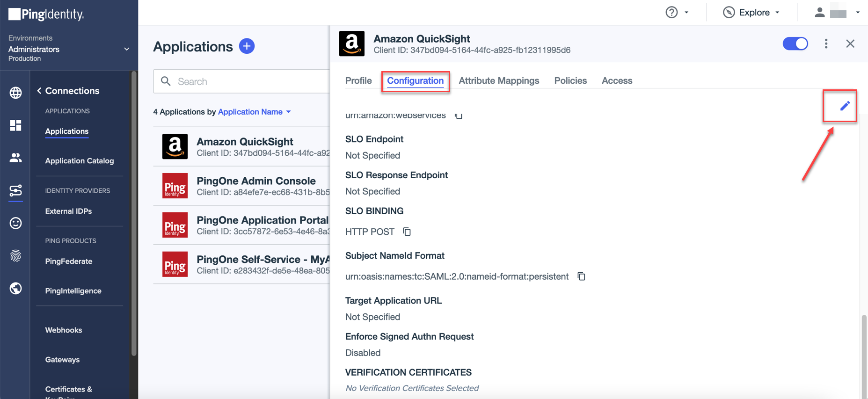Screen dimensions: 868x399
Task: Select the Configuration tab
Action: (x=416, y=80)
